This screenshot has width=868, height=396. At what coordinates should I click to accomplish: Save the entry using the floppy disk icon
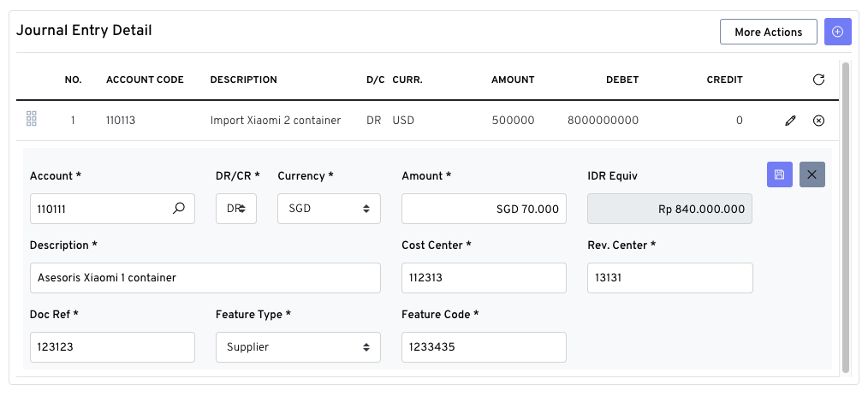click(x=779, y=174)
